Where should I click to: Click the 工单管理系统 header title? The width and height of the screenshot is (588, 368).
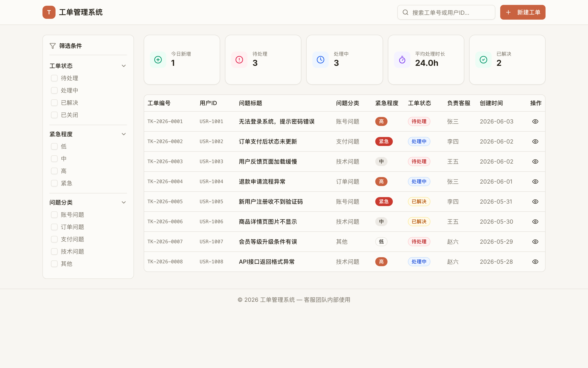point(81,12)
